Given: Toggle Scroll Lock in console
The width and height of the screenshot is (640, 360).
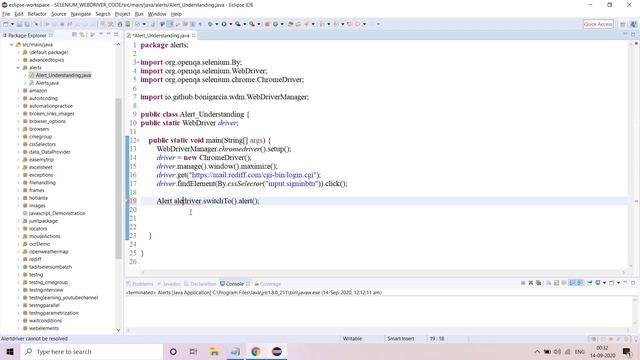Looking at the screenshot, I should pos(556,283).
